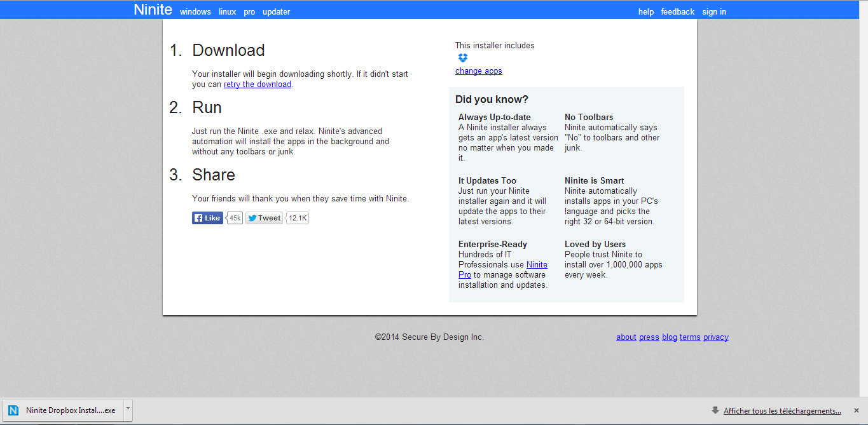Click the Dropbox icon under installer includes
This screenshot has height=425, width=868.
click(x=462, y=58)
